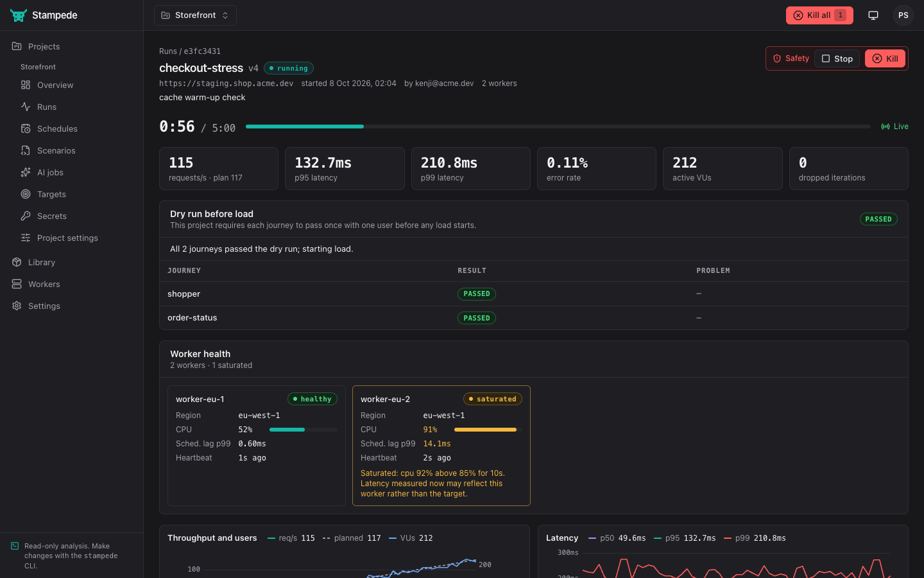The width and height of the screenshot is (924, 578).
Task: Toggle the VUs series in Throughput legend
Action: coord(411,538)
